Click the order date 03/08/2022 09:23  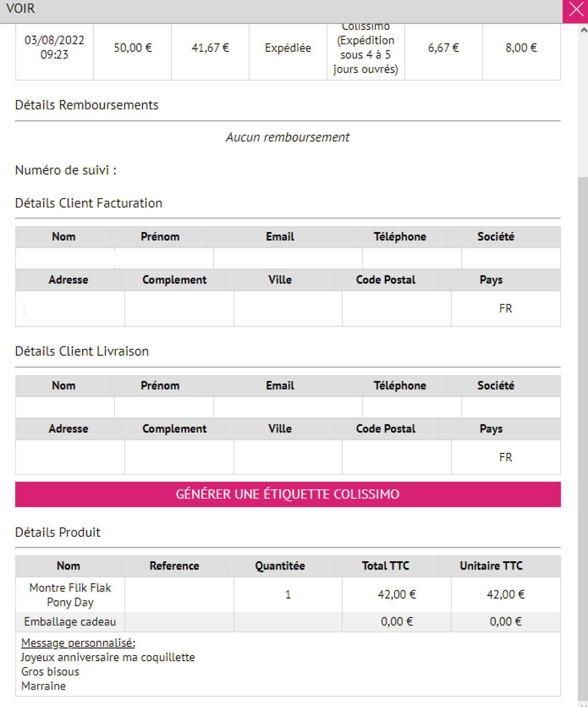click(54, 47)
